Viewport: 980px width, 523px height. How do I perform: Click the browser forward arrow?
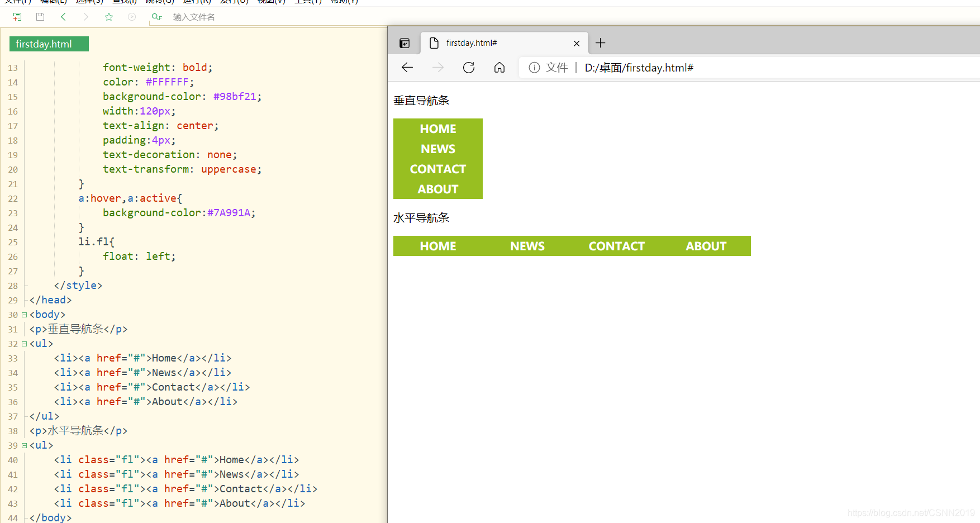(x=438, y=68)
